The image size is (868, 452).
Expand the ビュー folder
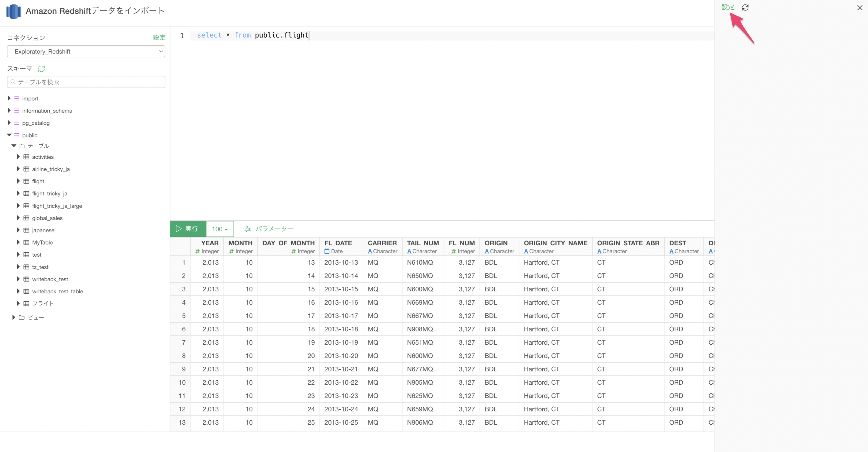[x=13, y=317]
